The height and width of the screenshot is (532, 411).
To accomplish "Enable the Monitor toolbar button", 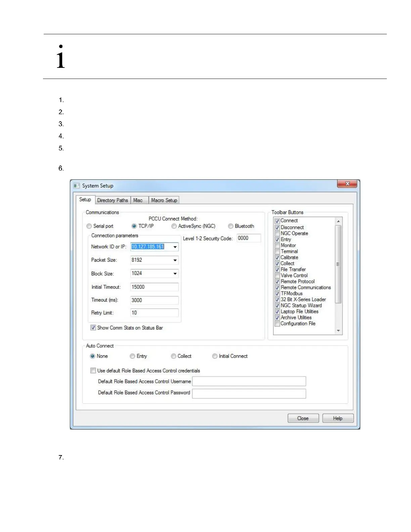I will (277, 246).
